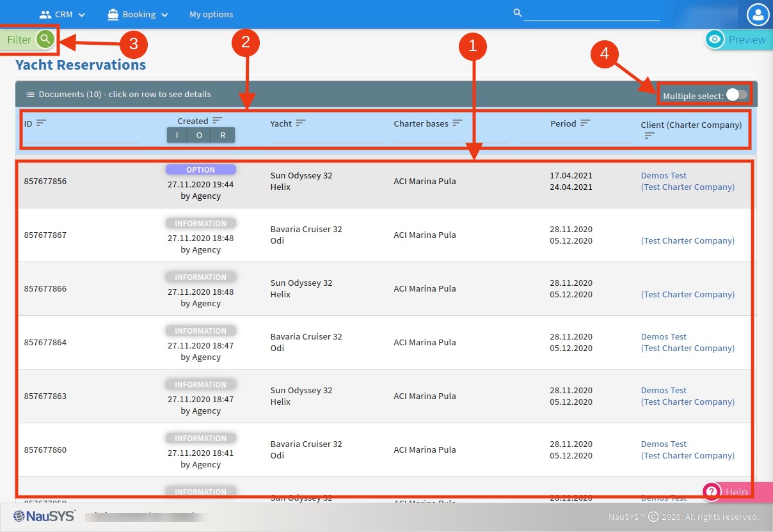773x532 pixels.
Task: Sort by the Yacht column icon
Action: point(301,123)
